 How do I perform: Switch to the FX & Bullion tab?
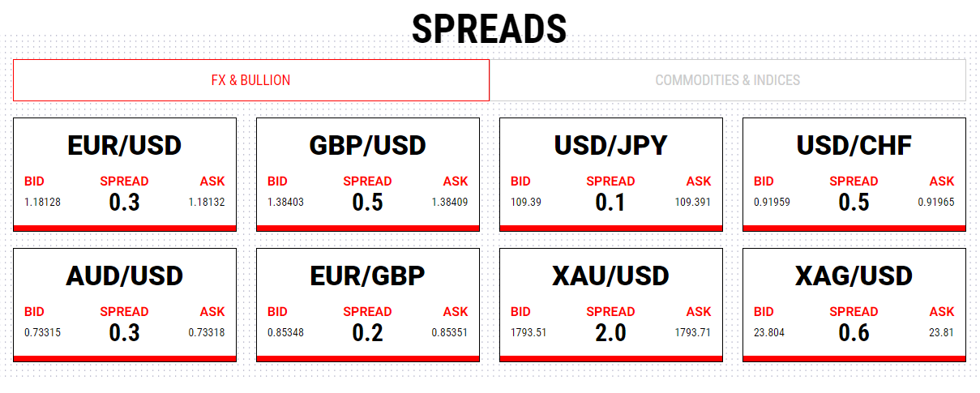pos(250,80)
